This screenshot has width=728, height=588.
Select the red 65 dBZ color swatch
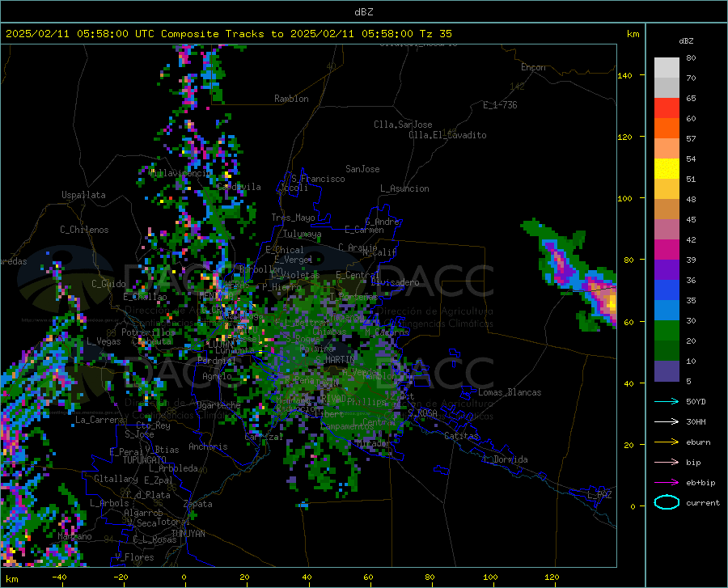(667, 108)
